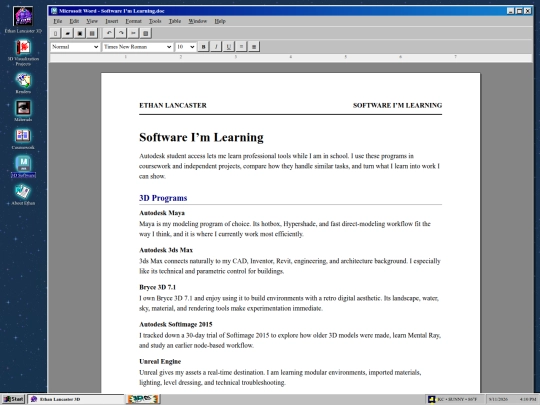
Task: Open the Table menu
Action: tap(175, 21)
